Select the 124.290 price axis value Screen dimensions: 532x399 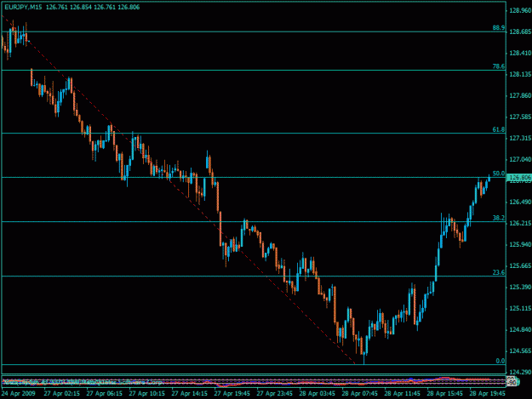click(x=520, y=373)
